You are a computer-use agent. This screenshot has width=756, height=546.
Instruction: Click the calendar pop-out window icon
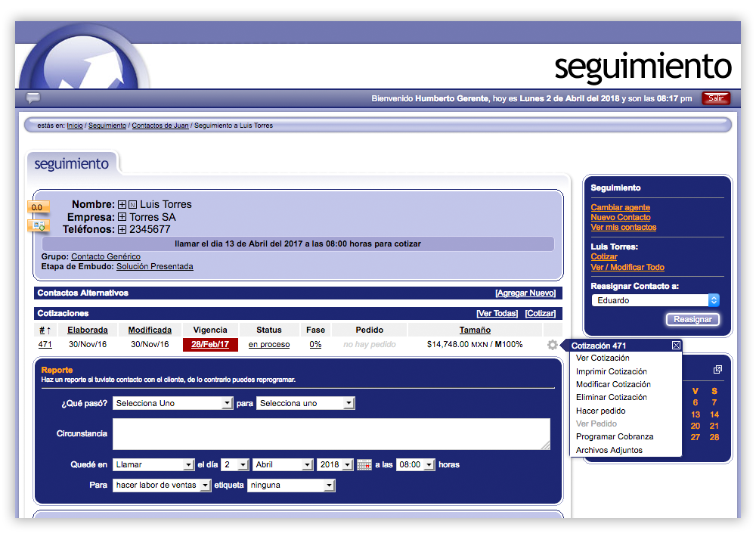click(717, 370)
